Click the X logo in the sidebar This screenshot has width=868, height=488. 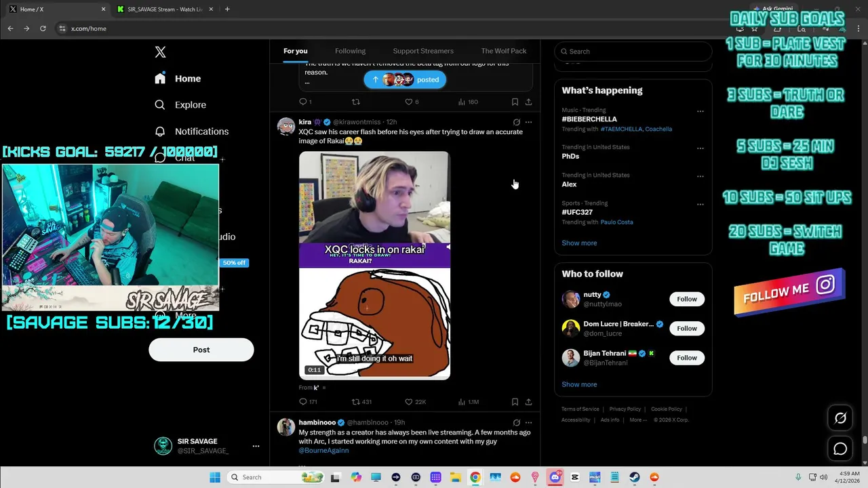pos(160,52)
